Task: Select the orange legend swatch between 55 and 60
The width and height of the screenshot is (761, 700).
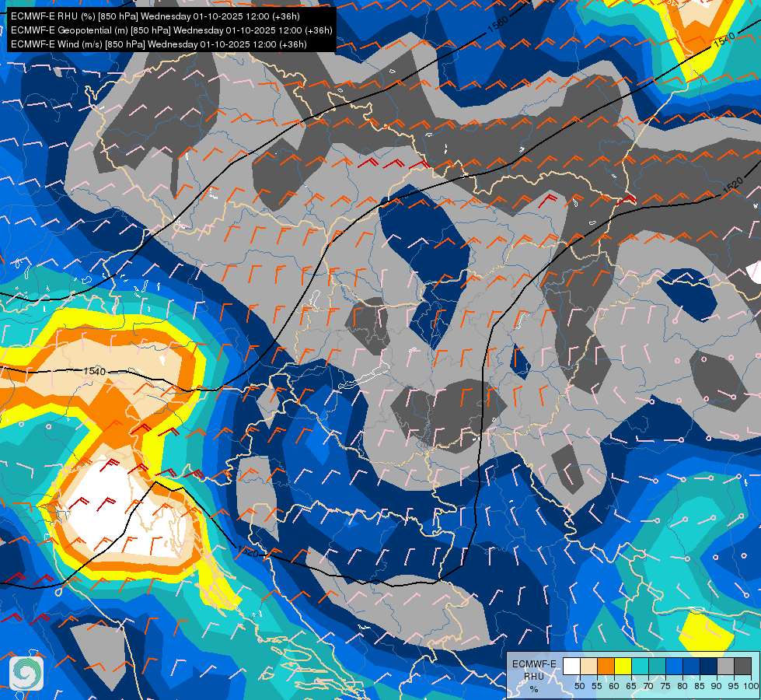Action: (x=606, y=666)
